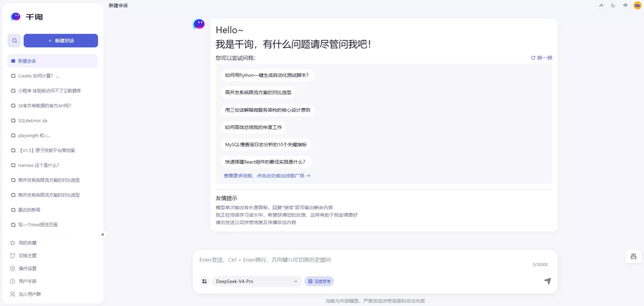Toggle 深度思考 deep thinking mode
The image size is (644, 306).
pos(319,282)
